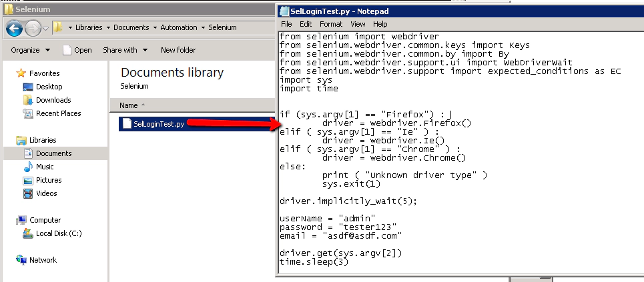Open the Share with dropdown

pyautogui.click(x=125, y=50)
